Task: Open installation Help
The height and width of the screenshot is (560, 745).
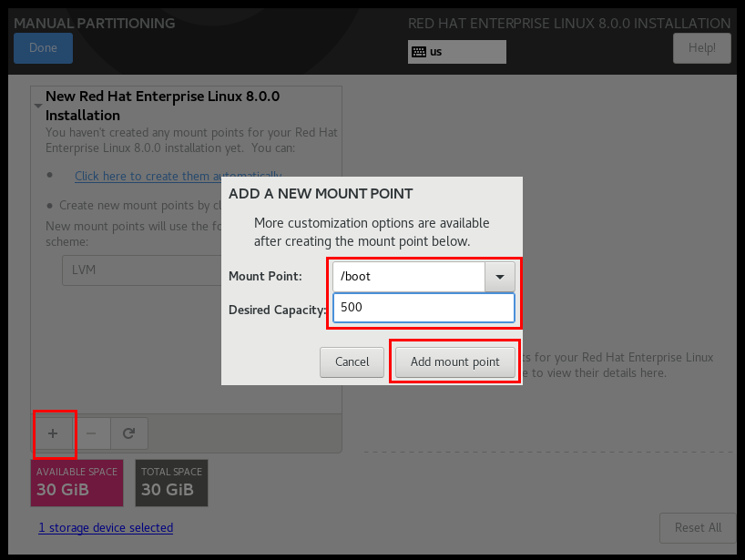Action: 701,47
